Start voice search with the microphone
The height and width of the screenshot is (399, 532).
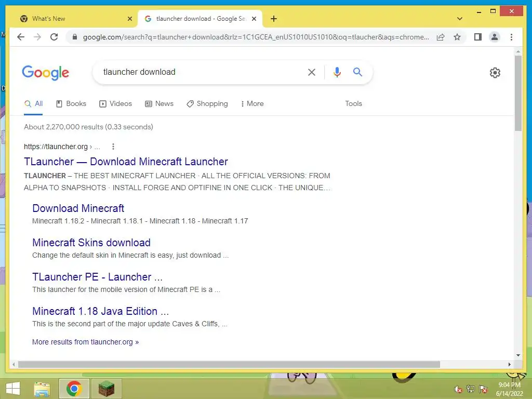337,72
